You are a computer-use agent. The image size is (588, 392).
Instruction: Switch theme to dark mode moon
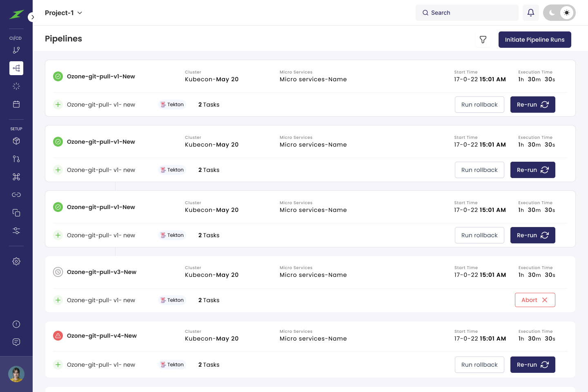[x=552, y=13]
